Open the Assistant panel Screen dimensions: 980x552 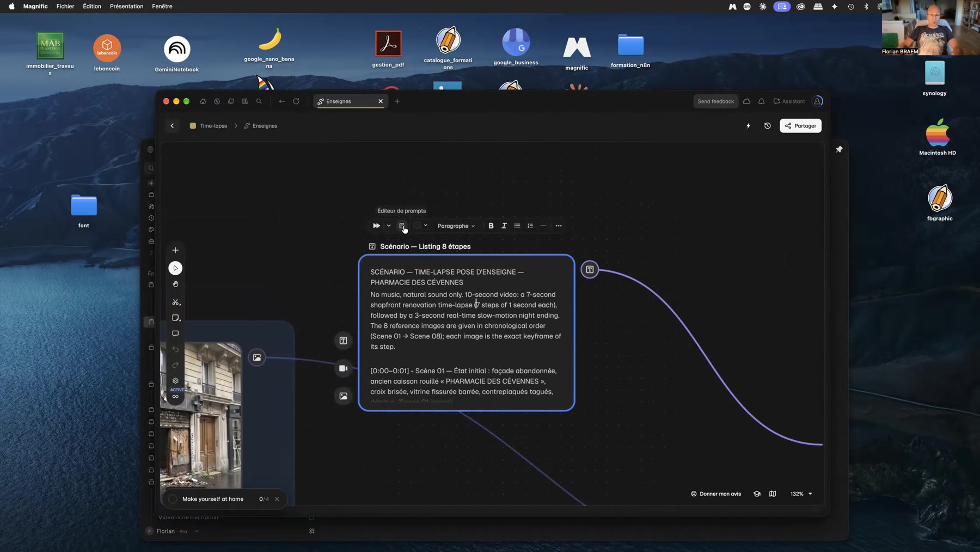[789, 101]
